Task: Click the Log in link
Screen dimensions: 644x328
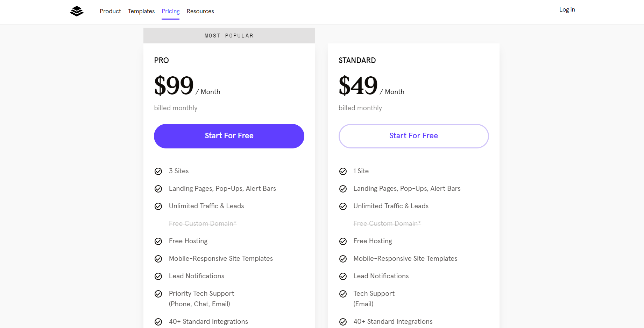Action: pyautogui.click(x=567, y=9)
